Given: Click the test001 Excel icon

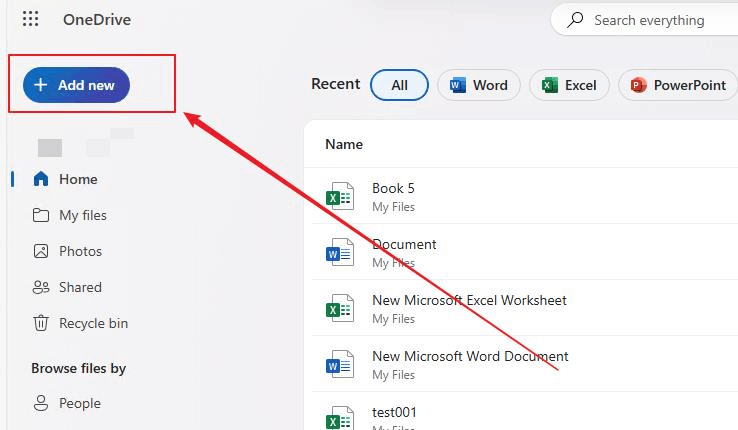Looking at the screenshot, I should (340, 418).
